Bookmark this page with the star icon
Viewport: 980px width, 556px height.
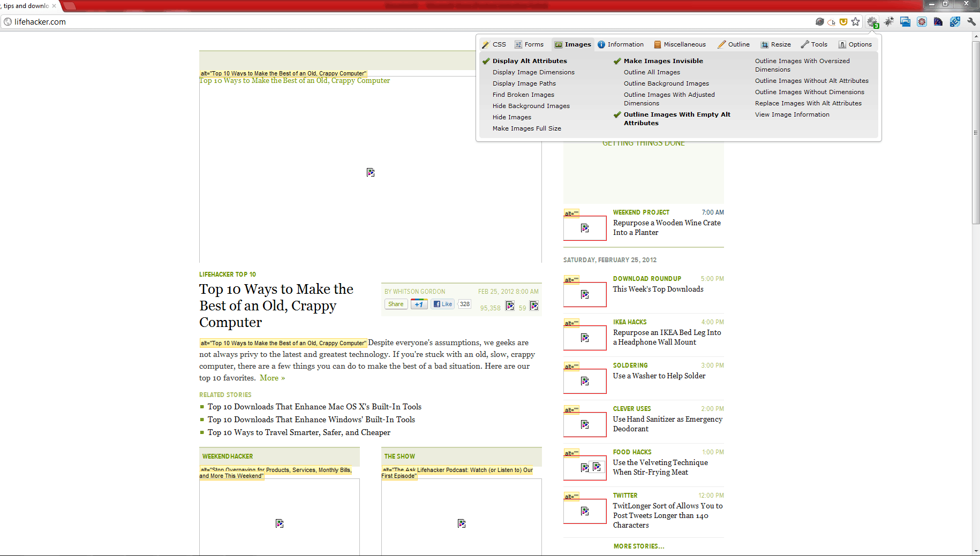(856, 22)
